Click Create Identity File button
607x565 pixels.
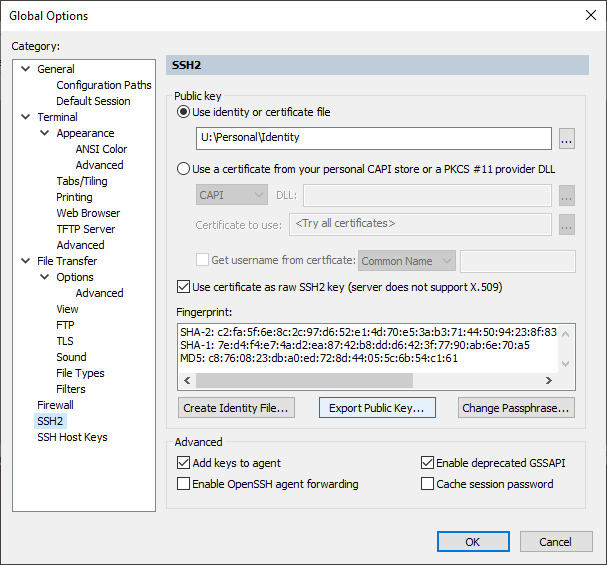pos(236,407)
